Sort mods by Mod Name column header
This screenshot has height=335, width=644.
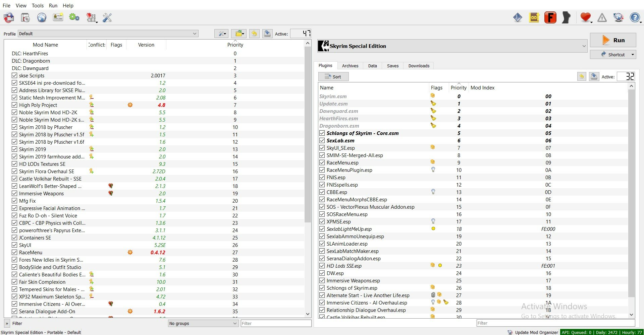click(45, 45)
